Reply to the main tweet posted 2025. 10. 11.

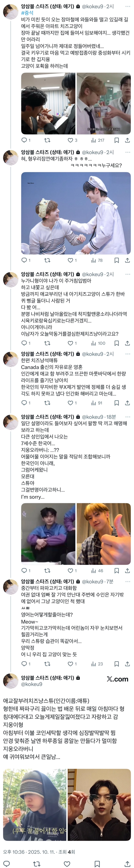click(6, 862)
